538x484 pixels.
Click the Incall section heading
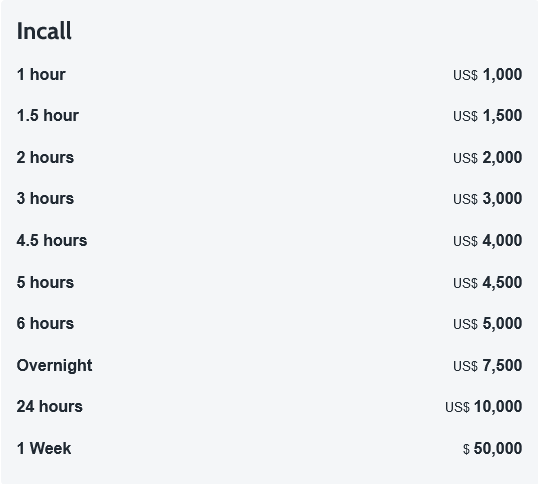tap(44, 31)
